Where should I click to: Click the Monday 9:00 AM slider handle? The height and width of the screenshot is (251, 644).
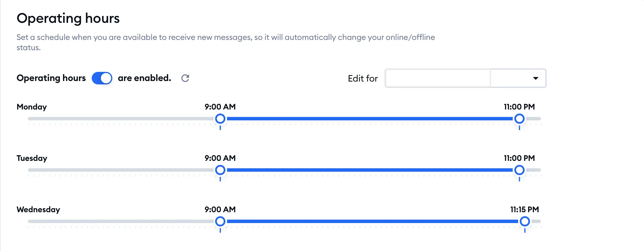click(x=220, y=119)
